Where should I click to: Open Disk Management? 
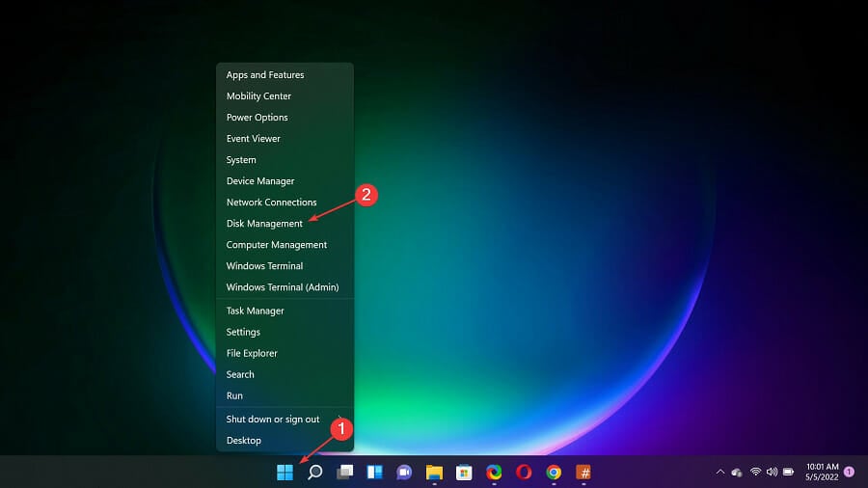285,224
